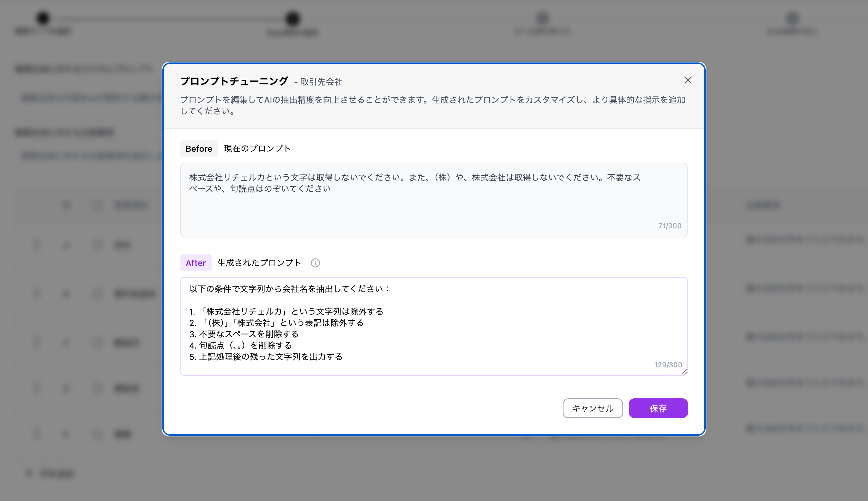Click the drag handle icon in the bottom table row
Screen dimensions: 868x501
tap(37, 434)
